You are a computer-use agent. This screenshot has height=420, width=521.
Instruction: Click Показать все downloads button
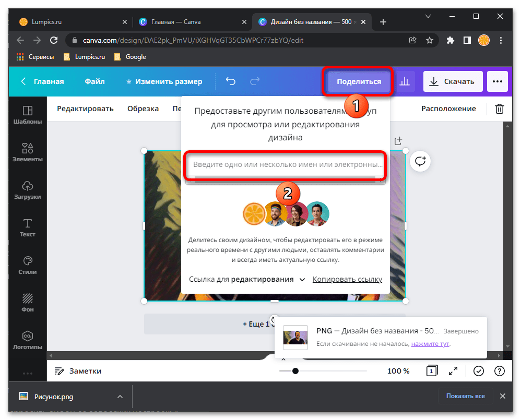tap(465, 396)
